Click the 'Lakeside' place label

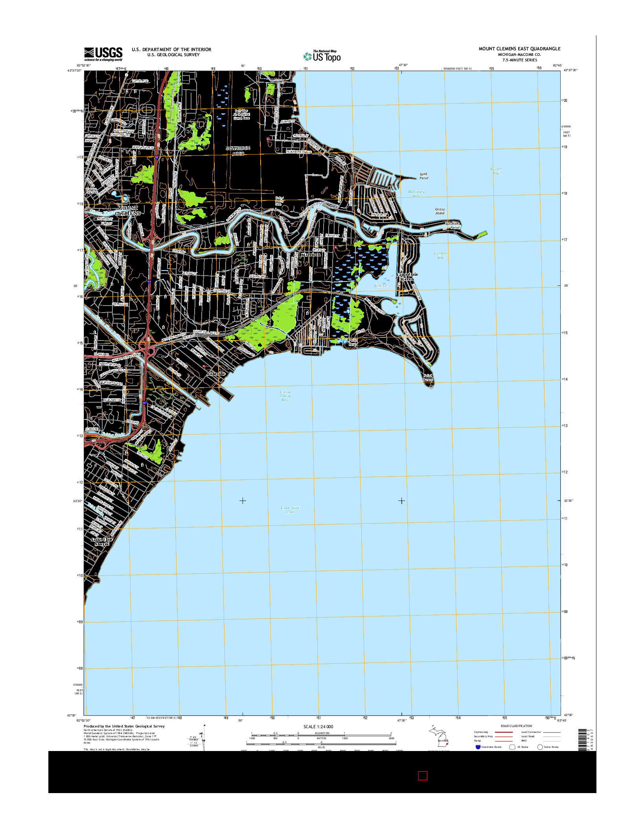click(216, 374)
